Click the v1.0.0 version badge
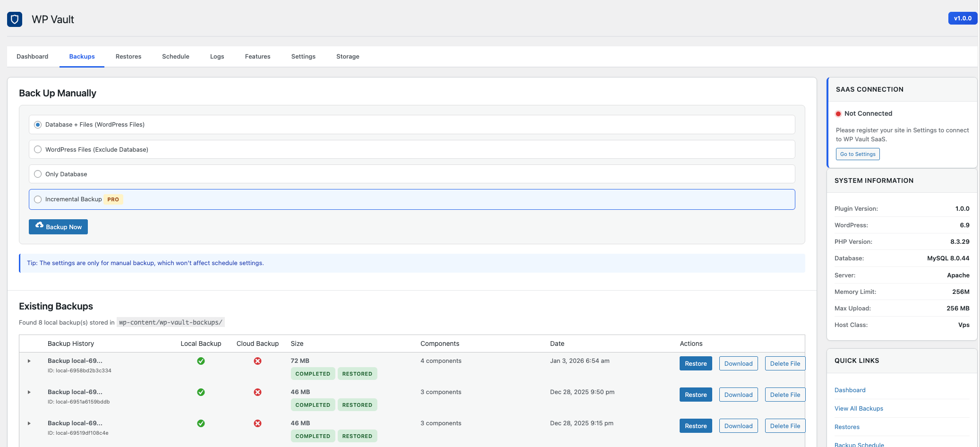The height and width of the screenshot is (447, 980). click(963, 18)
